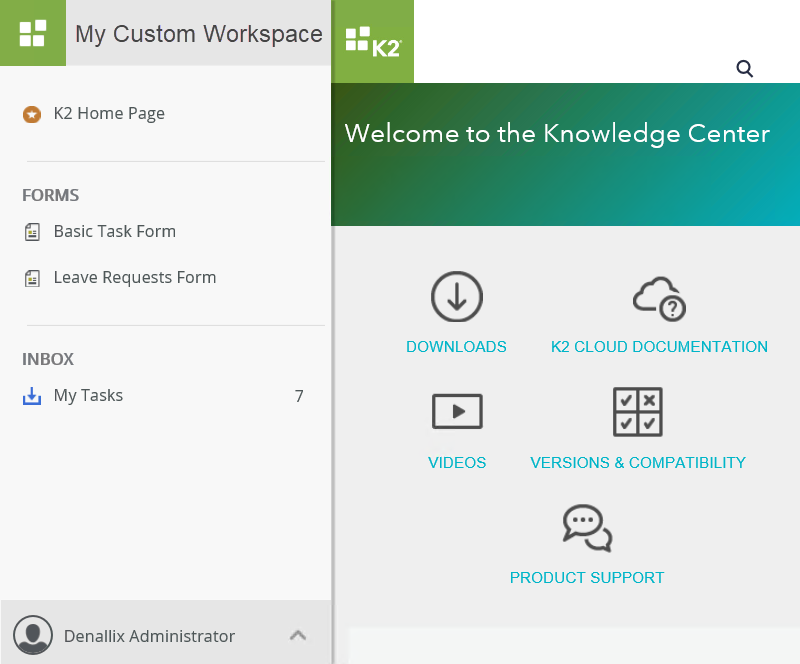Click the My Tasks count badge 7
The image size is (800, 664).
[299, 396]
